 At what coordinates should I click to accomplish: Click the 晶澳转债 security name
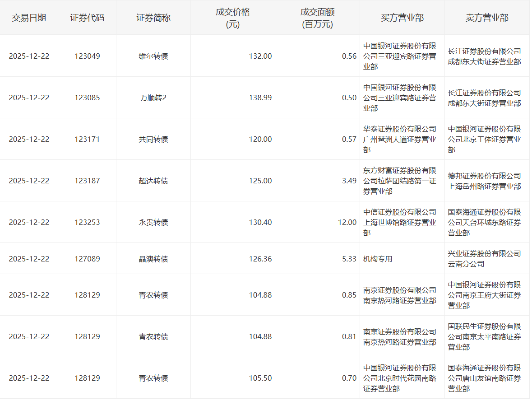pyautogui.click(x=153, y=259)
